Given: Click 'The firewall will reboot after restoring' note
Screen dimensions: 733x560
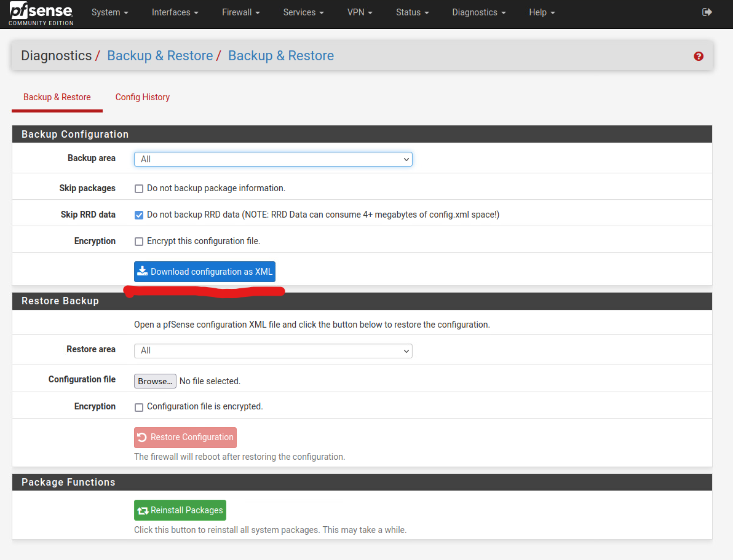Looking at the screenshot, I should [x=239, y=457].
